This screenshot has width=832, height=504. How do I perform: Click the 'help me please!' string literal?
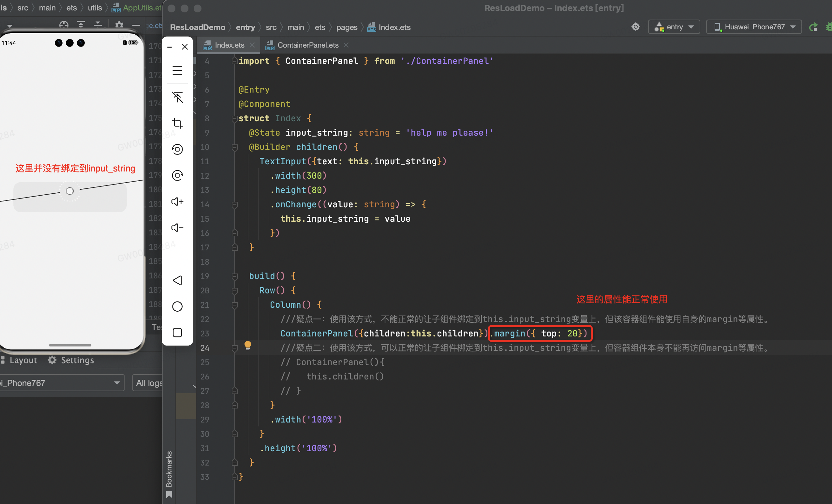pos(450,133)
